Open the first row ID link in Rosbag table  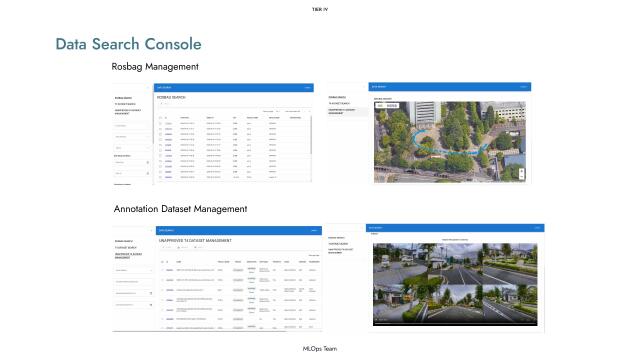(x=169, y=123)
